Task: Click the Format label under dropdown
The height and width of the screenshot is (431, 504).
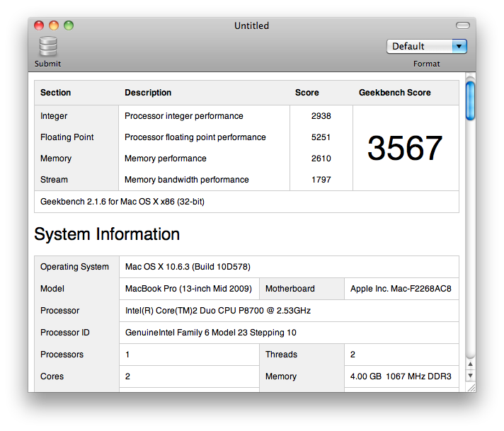Action: 427,64
